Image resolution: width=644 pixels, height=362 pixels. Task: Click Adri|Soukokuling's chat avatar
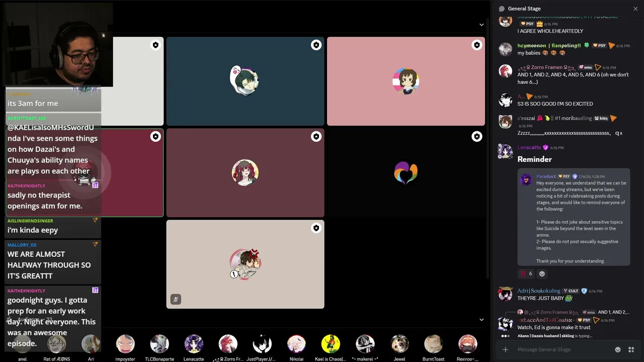(x=505, y=294)
